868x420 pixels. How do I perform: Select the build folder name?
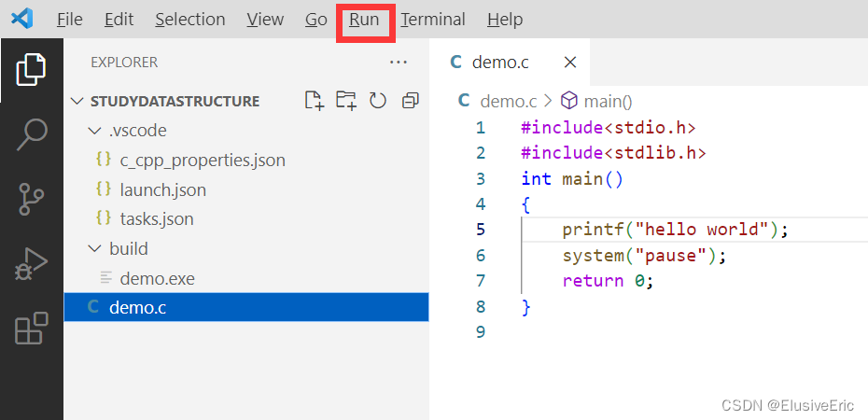point(129,249)
